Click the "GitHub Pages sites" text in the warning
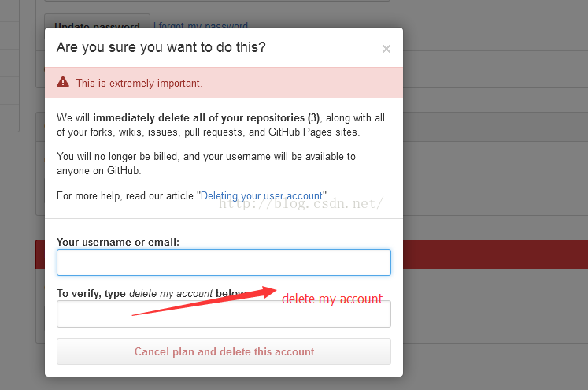Viewport: 588px width, 390px height. (312, 132)
